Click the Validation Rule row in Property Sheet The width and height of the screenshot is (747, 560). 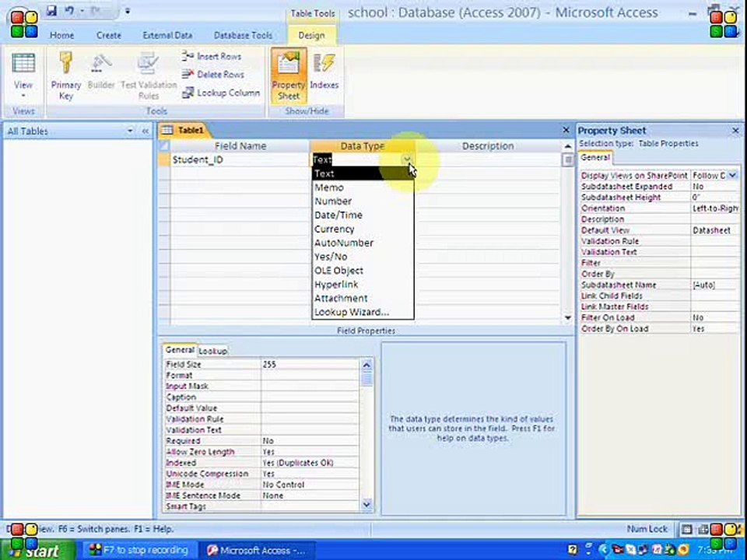point(659,241)
